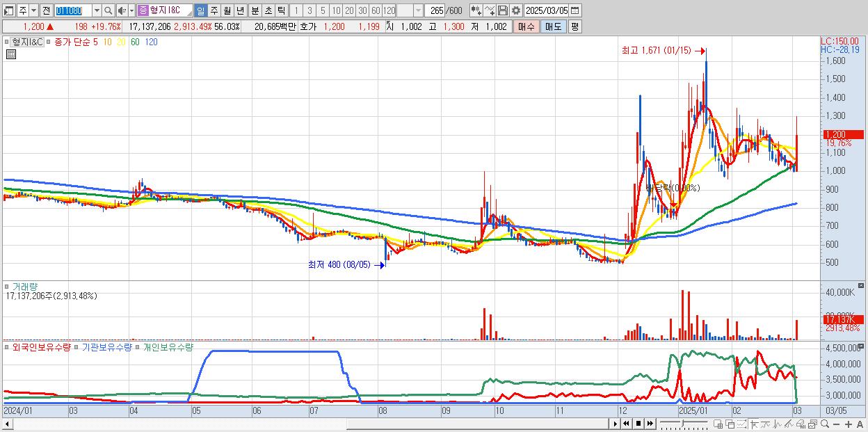868x432 pixels.
Task: Select the 년 yearly period tab
Action: point(240,10)
